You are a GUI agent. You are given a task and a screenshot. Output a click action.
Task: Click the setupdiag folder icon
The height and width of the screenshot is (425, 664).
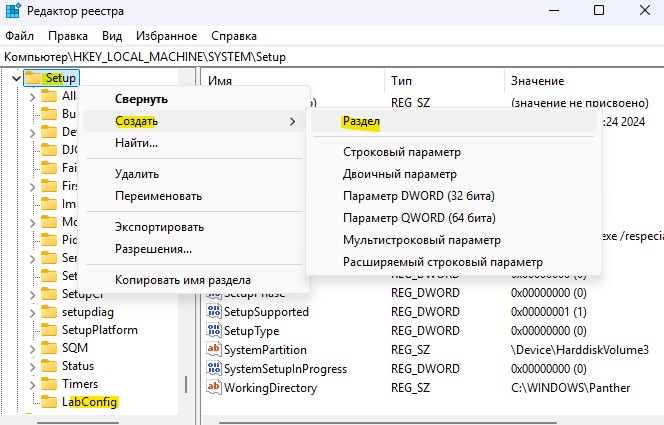(49, 312)
